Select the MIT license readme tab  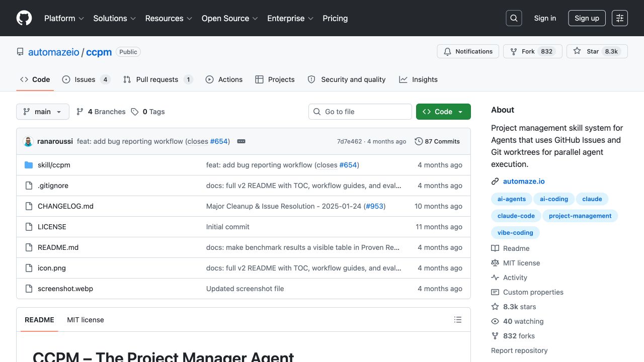pos(86,320)
